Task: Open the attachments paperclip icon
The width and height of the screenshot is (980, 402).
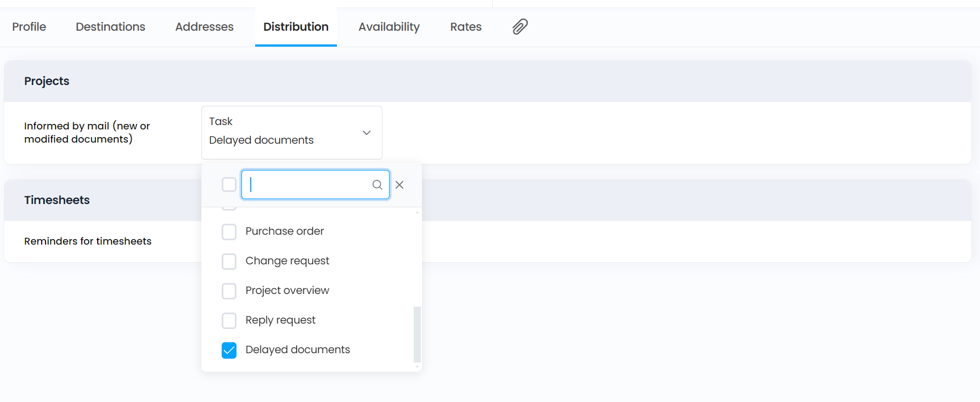Action: [520, 26]
